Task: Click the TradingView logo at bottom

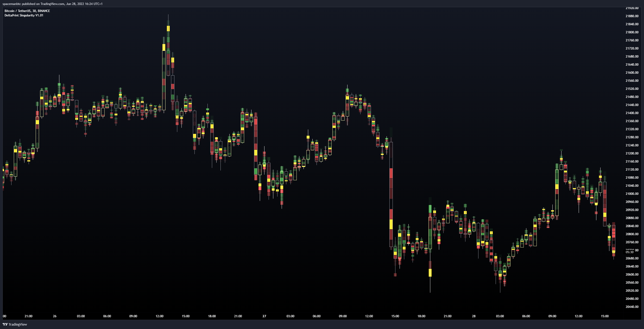Action: click(15, 324)
